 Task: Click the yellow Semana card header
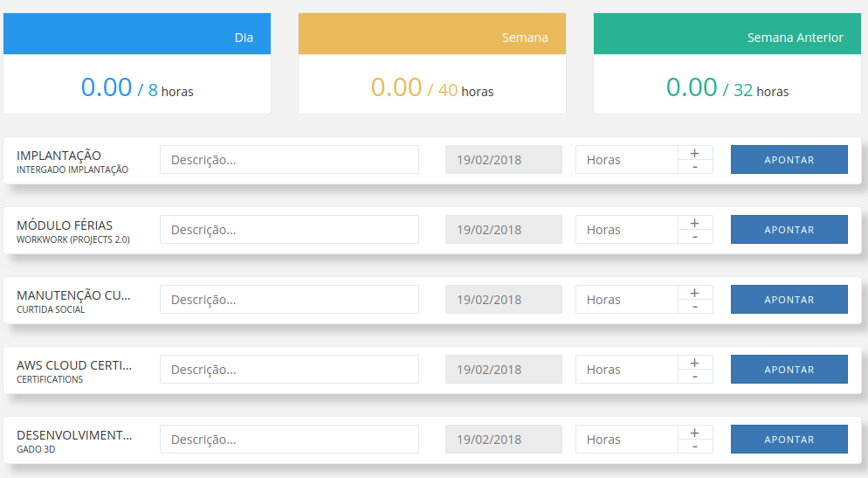tap(431, 34)
